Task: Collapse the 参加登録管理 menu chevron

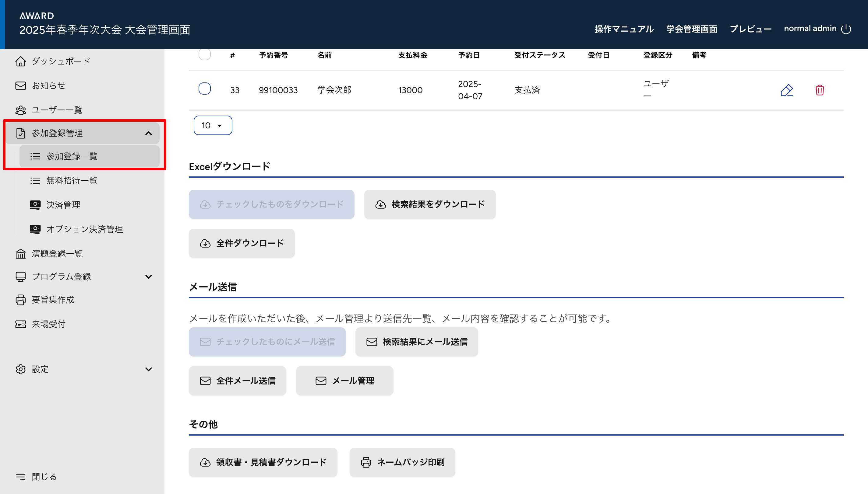Action: click(148, 133)
